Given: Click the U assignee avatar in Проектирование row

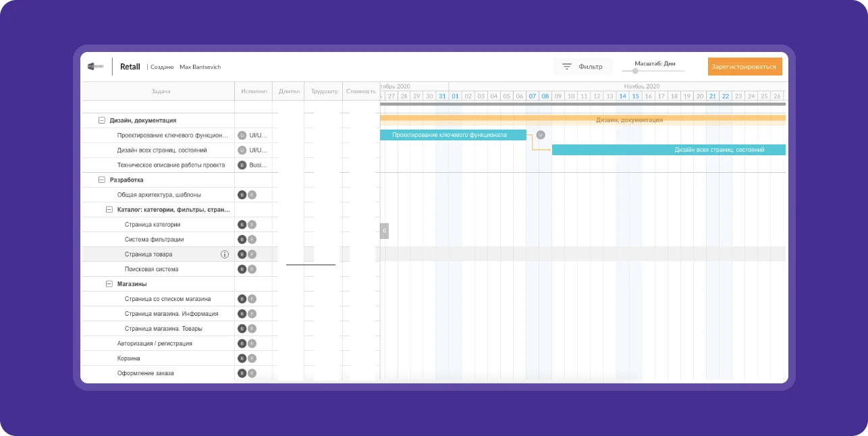Looking at the screenshot, I should pyautogui.click(x=242, y=136).
